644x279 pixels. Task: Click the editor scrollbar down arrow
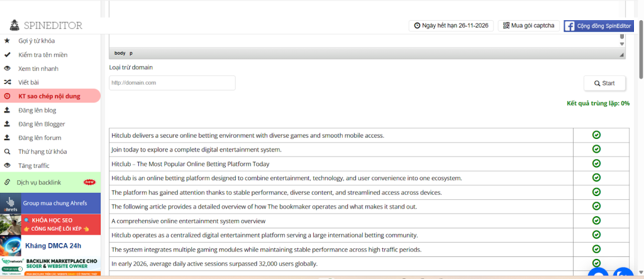622,44
